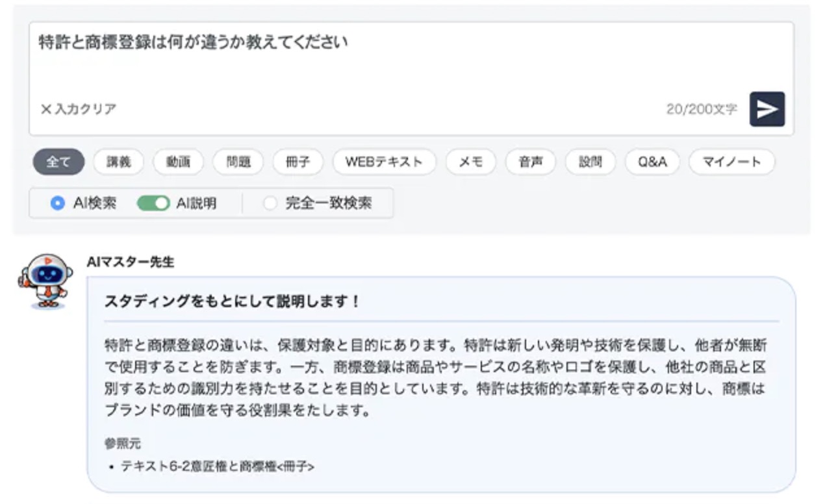Screen dimensions: 825x504
Task: Select the 講義 filter tab
Action: (119, 162)
